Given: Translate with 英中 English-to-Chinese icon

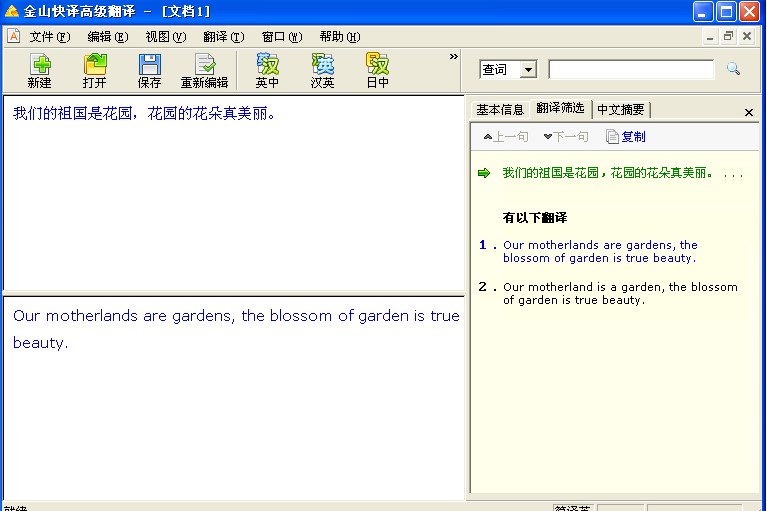Looking at the screenshot, I should 267,71.
